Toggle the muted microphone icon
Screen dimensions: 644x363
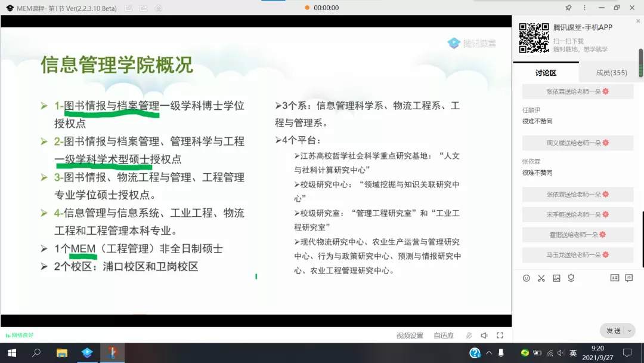(469, 336)
